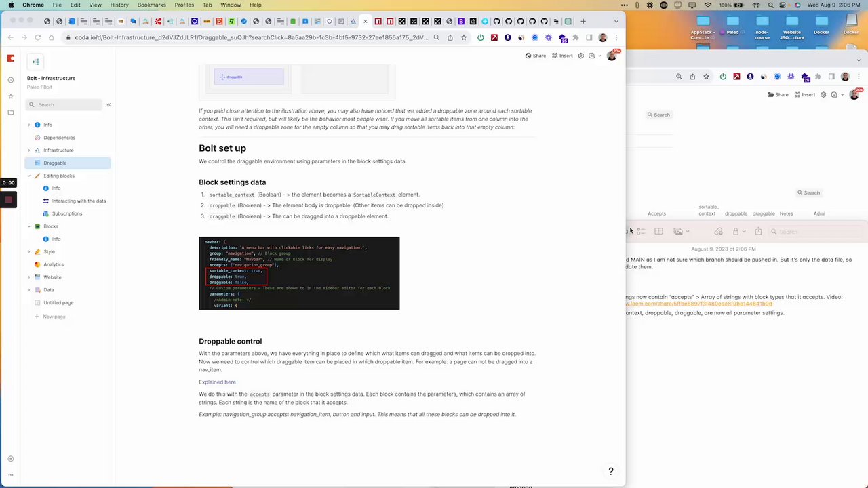Click the navbar code screenshot image
Viewport: 868px width, 488px height.
299,273
